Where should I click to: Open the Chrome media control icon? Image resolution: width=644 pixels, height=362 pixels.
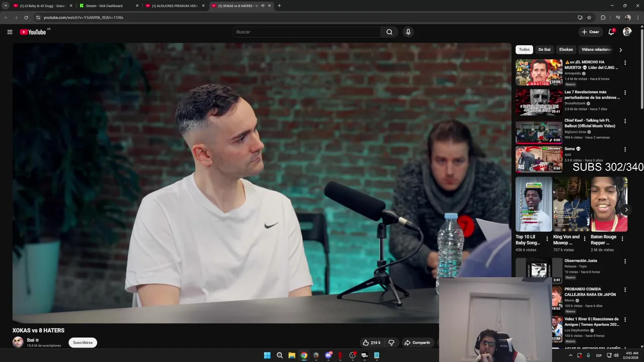click(618, 18)
